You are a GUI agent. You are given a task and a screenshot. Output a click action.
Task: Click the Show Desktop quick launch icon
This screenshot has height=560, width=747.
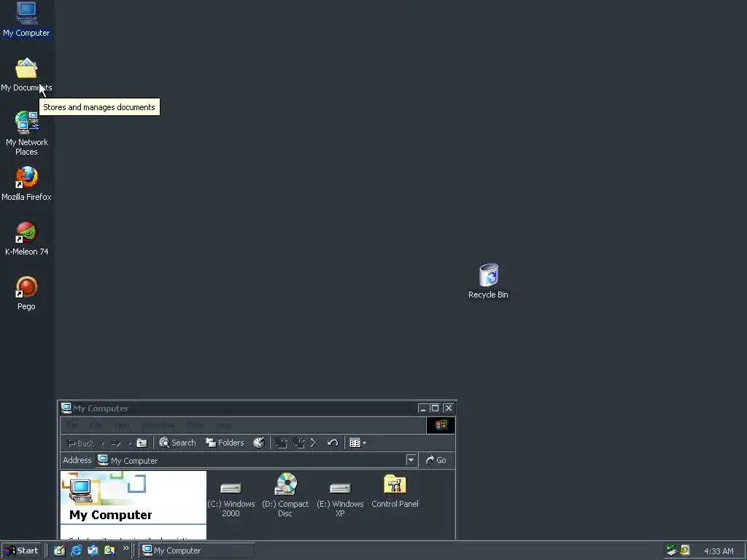pyautogui.click(x=59, y=551)
